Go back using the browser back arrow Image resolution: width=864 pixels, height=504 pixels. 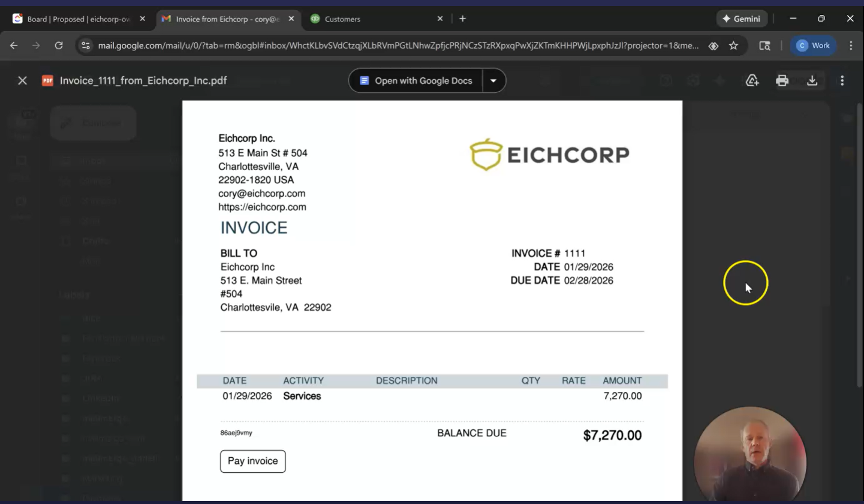(x=14, y=46)
